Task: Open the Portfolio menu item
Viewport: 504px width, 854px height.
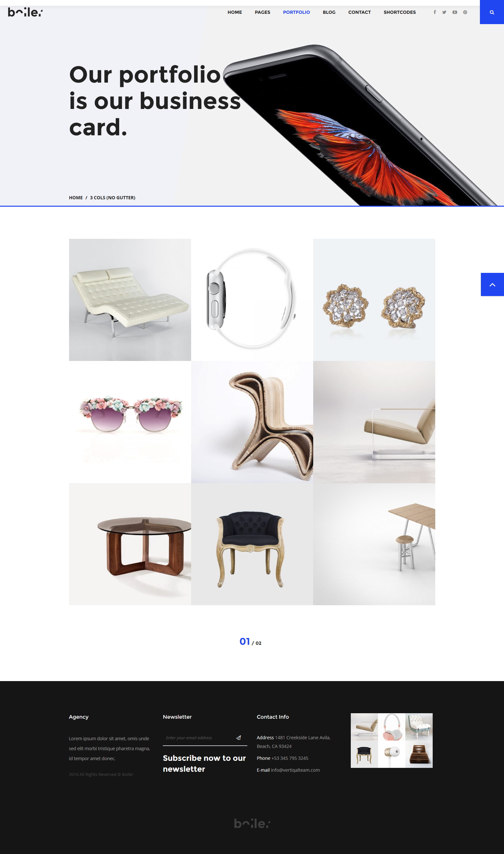Action: tap(296, 12)
